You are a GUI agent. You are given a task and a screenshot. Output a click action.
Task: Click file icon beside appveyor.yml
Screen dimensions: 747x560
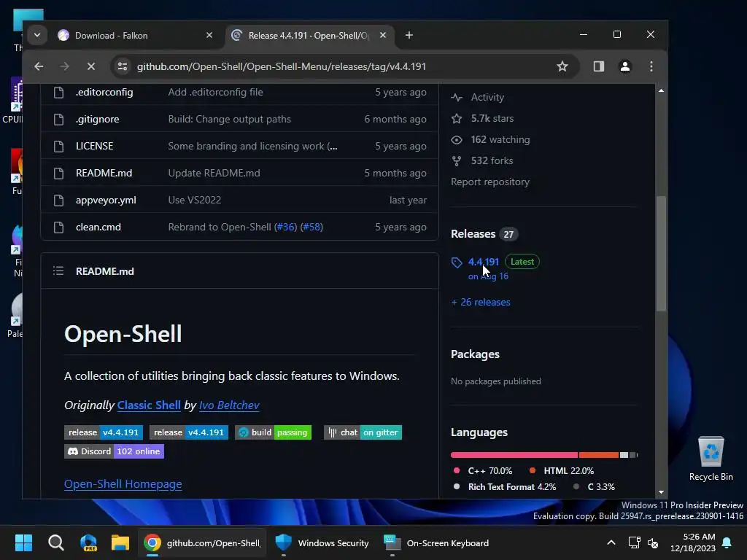click(58, 200)
